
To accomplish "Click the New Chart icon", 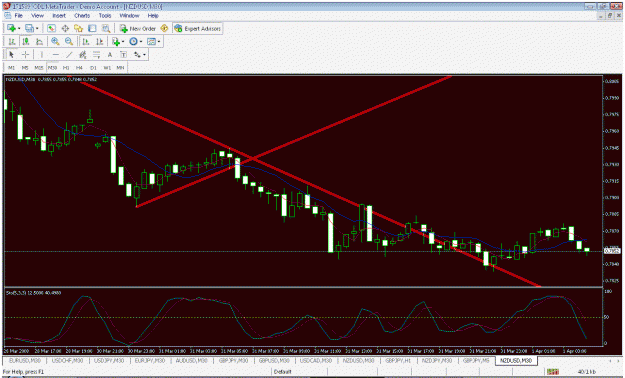I will (11, 28).
